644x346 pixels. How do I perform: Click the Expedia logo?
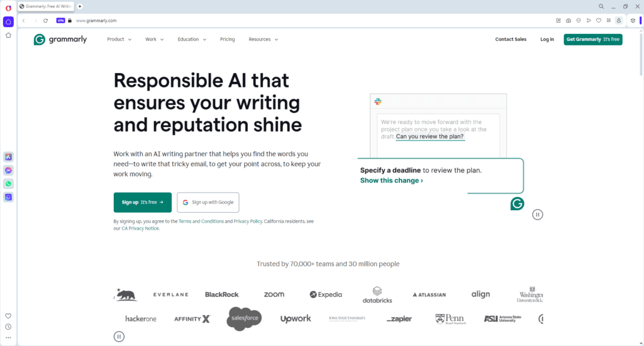(326, 294)
